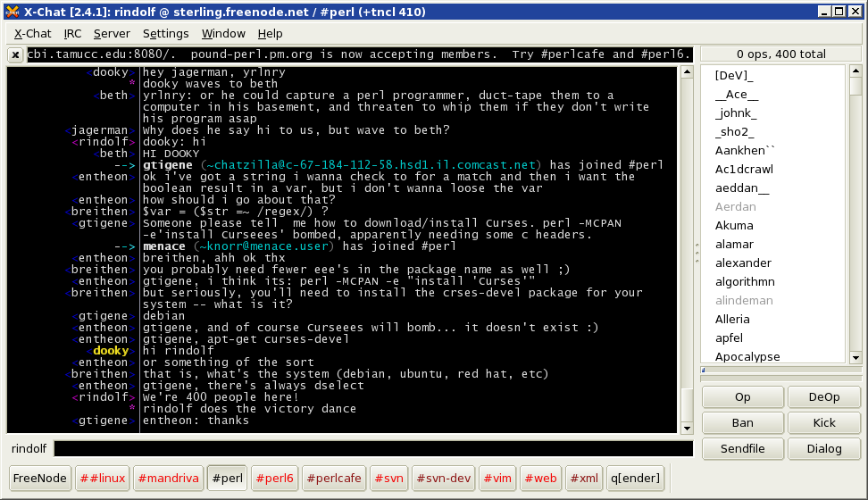Image resolution: width=868 pixels, height=500 pixels.
Task: Switch to the #mandriva channel tab
Action: coord(168,479)
